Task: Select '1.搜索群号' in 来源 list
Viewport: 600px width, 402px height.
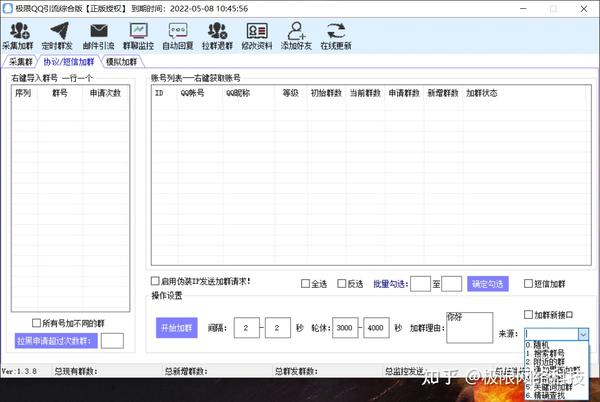Action: pos(545,353)
